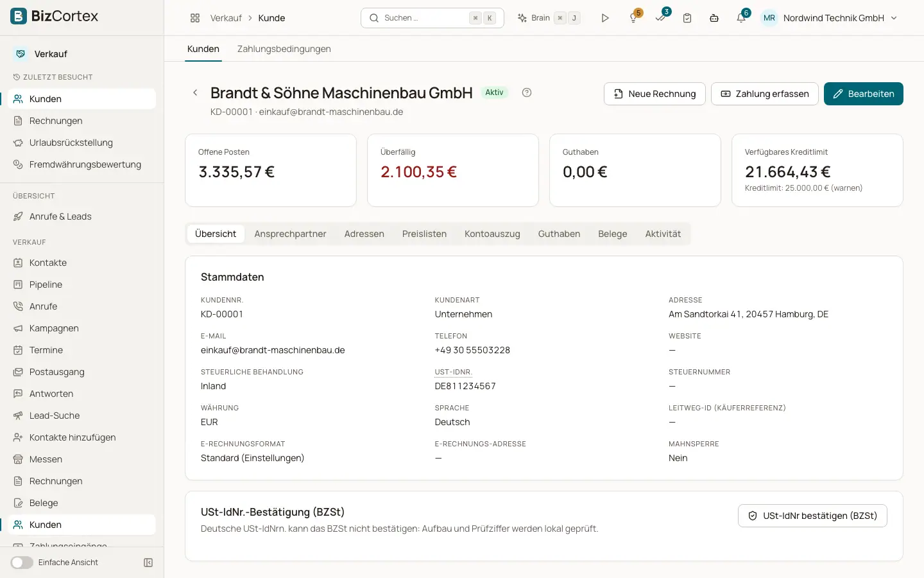Click USt-IdNr bestätigen (BZSt) button

coord(812,516)
